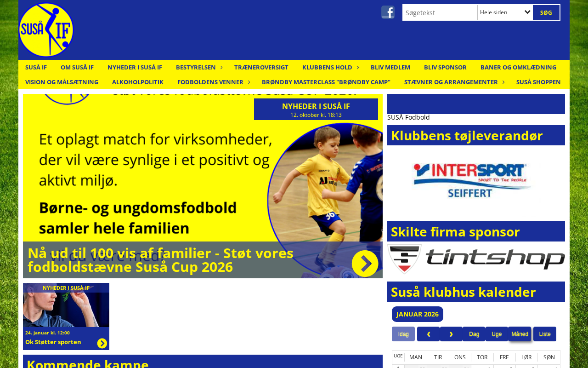Click the Idag calendar button
This screenshot has width=588, height=368.
[403, 334]
